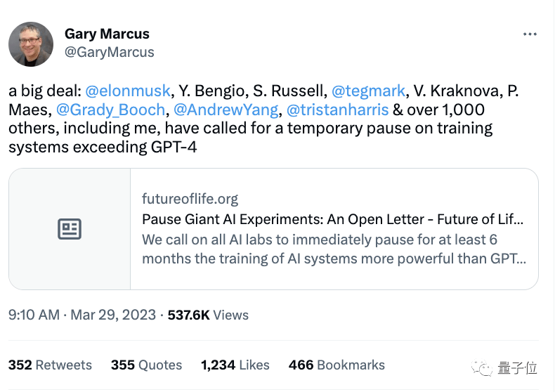Show the 1,234 Likes list
The width and height of the screenshot is (555, 392).
(235, 365)
